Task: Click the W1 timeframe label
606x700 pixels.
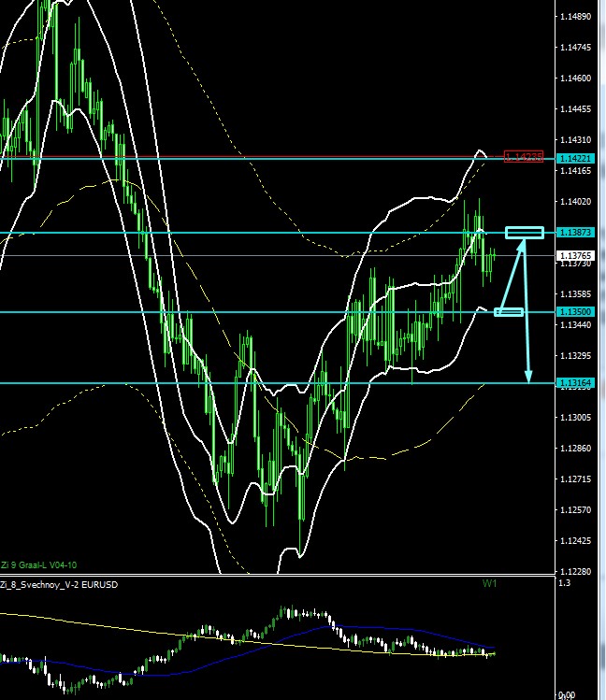Action: pos(489,584)
